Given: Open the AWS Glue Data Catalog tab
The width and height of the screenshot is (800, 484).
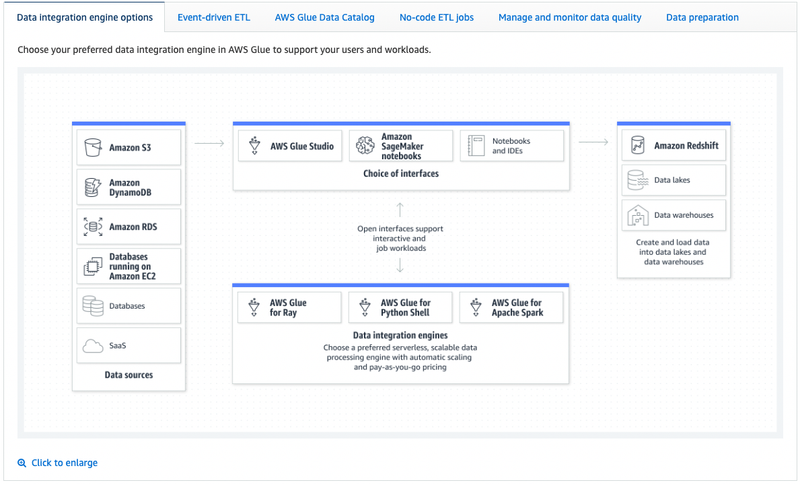Looking at the screenshot, I should [324, 17].
